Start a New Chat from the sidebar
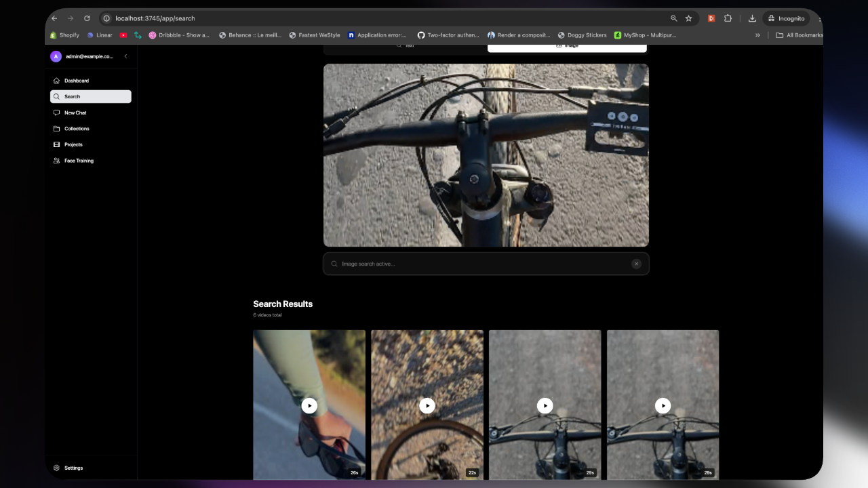Viewport: 868px width, 488px height. (90, 113)
